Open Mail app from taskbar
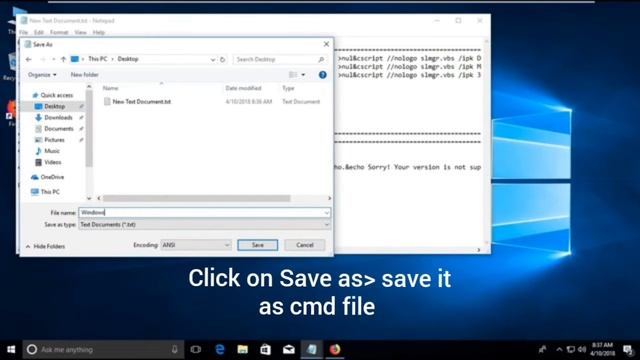The width and height of the screenshot is (640, 360). click(289, 349)
